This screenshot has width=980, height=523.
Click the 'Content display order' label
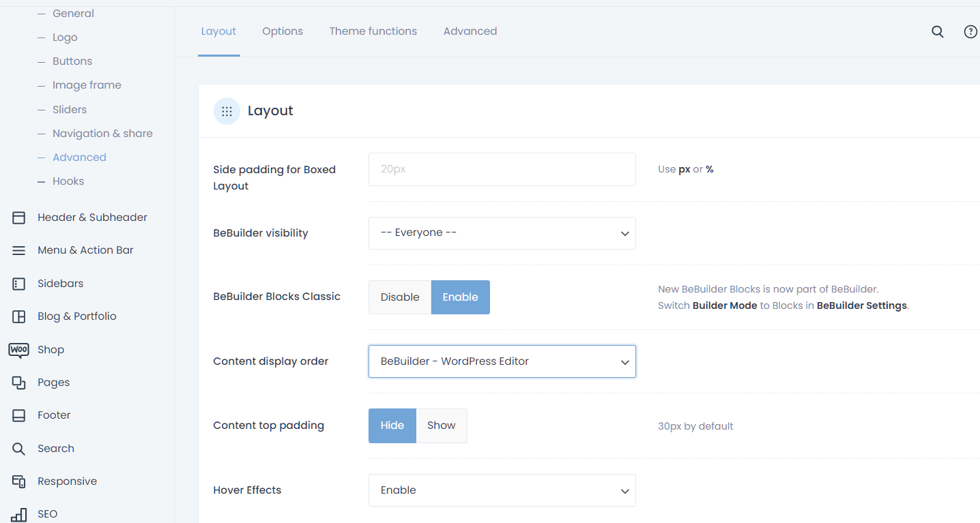(271, 361)
